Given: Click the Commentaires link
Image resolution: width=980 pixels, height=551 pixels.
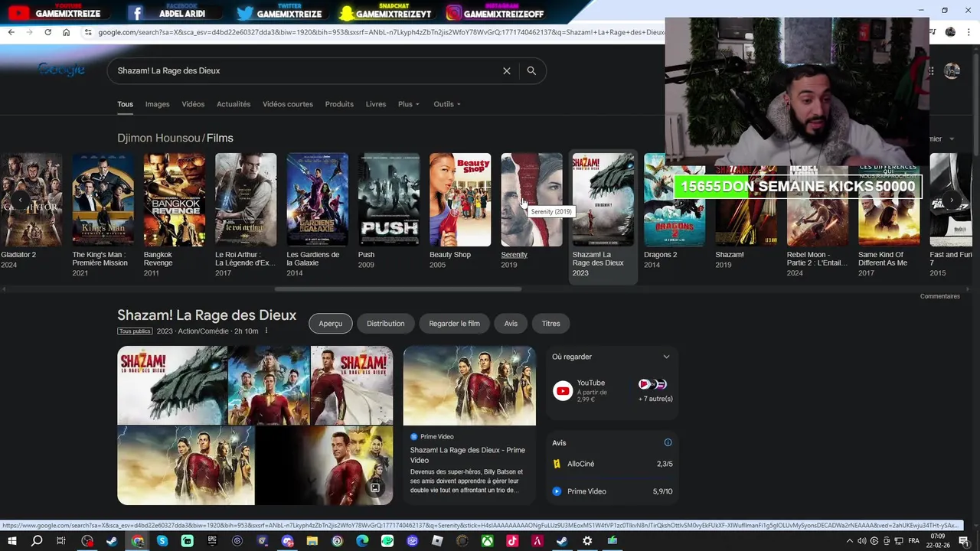Looking at the screenshot, I should [939, 296].
